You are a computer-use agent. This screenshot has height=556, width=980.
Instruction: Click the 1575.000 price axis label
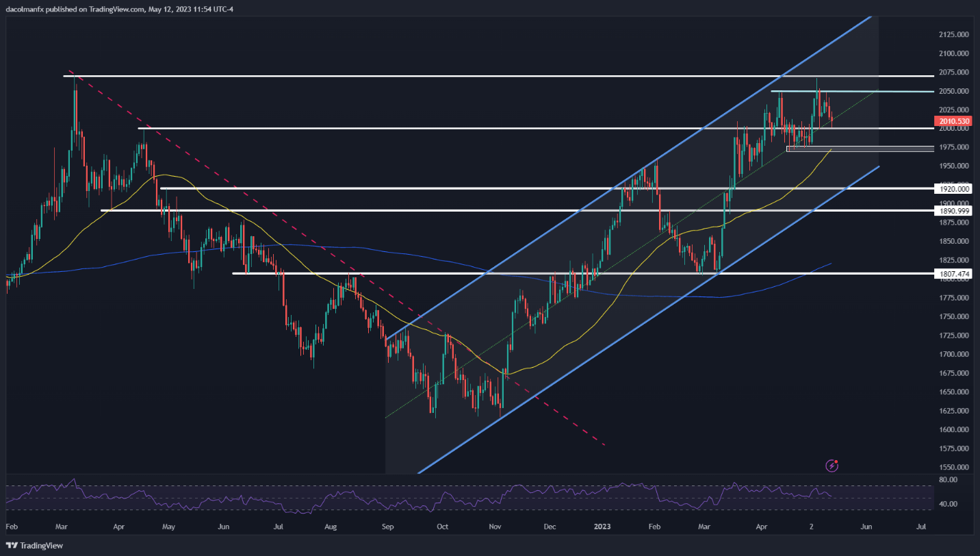pos(955,448)
